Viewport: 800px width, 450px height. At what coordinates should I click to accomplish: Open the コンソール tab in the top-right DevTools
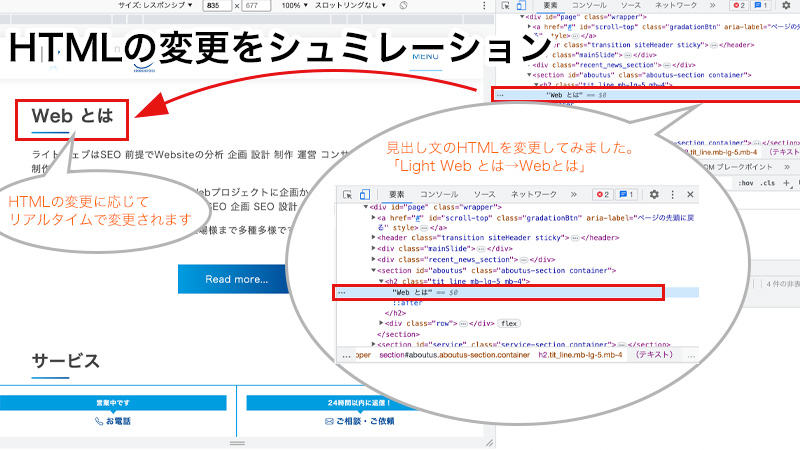[589, 5]
